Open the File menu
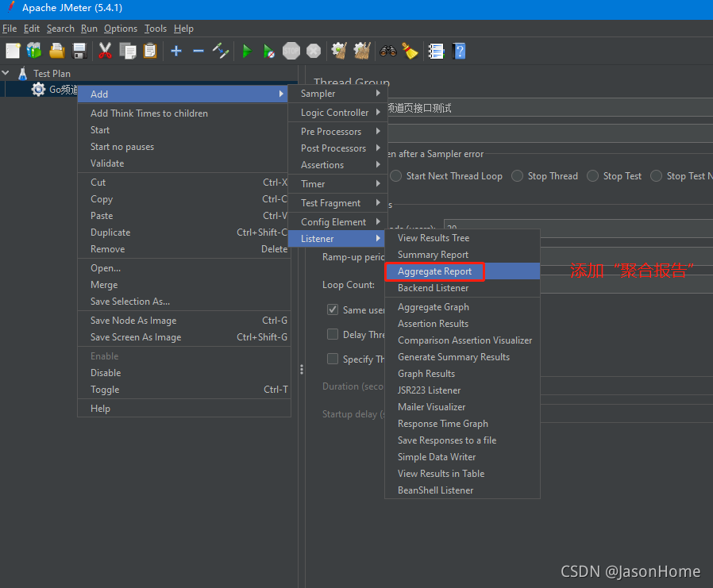The width and height of the screenshot is (713, 588). click(x=10, y=29)
